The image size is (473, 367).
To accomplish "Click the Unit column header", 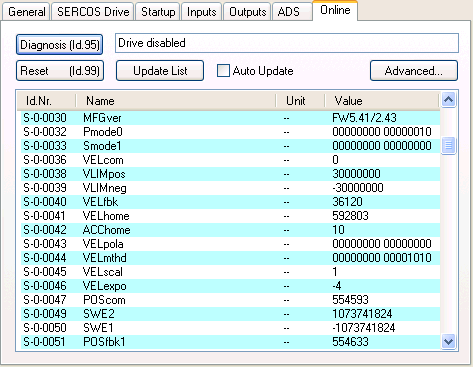I will [300, 101].
